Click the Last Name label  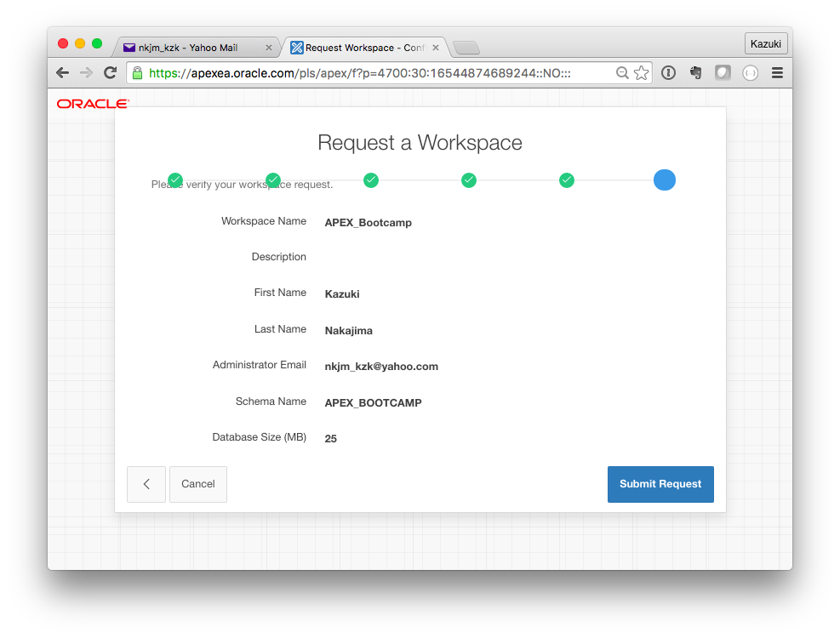click(280, 329)
